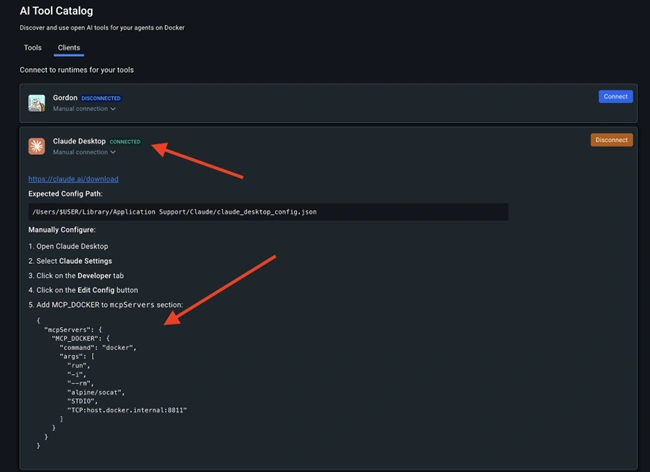
Task: Click the "--rm" argument line
Action: (80, 383)
